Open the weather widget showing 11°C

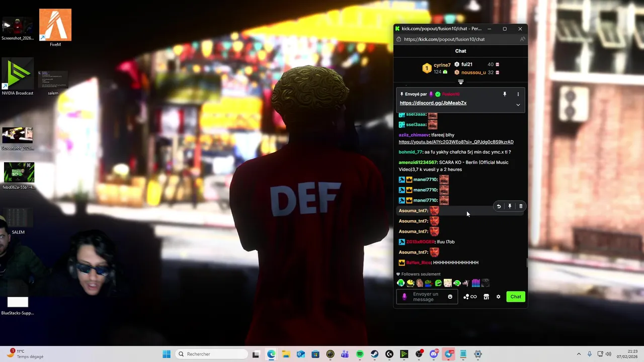click(24, 354)
